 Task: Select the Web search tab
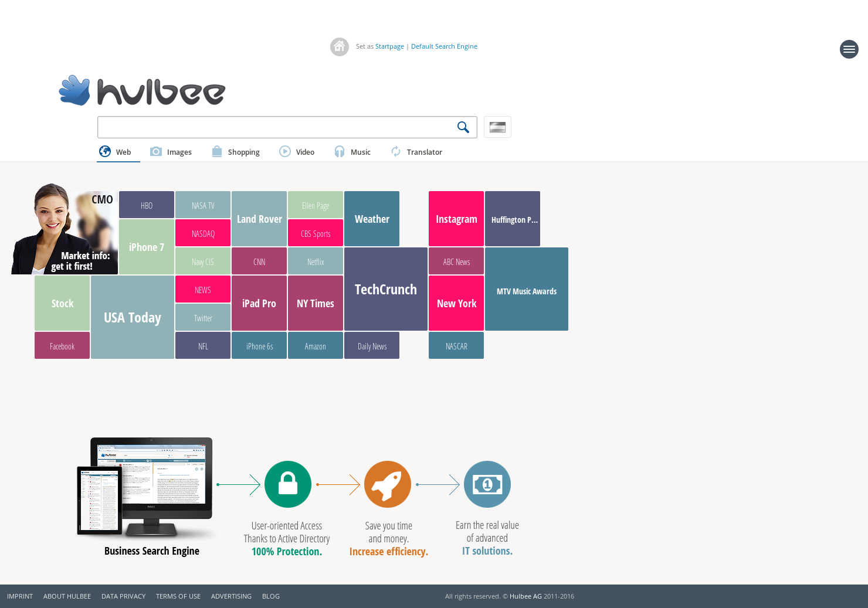pyautogui.click(x=118, y=152)
